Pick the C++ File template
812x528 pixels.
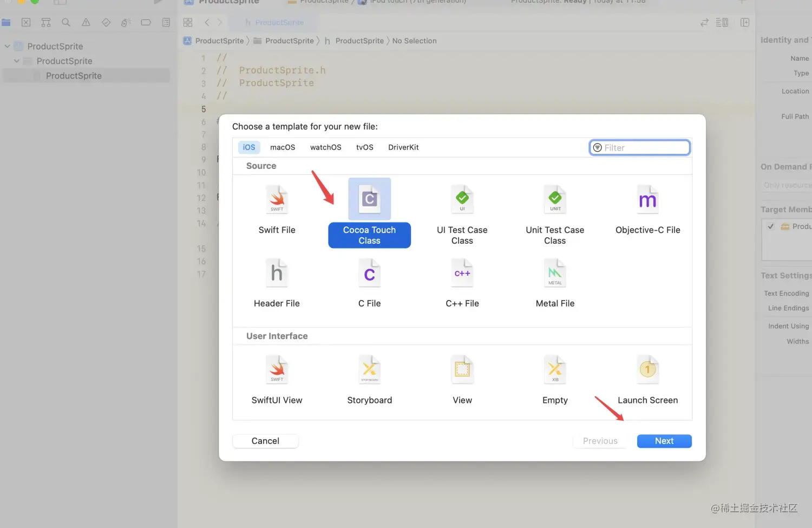tap(462, 283)
